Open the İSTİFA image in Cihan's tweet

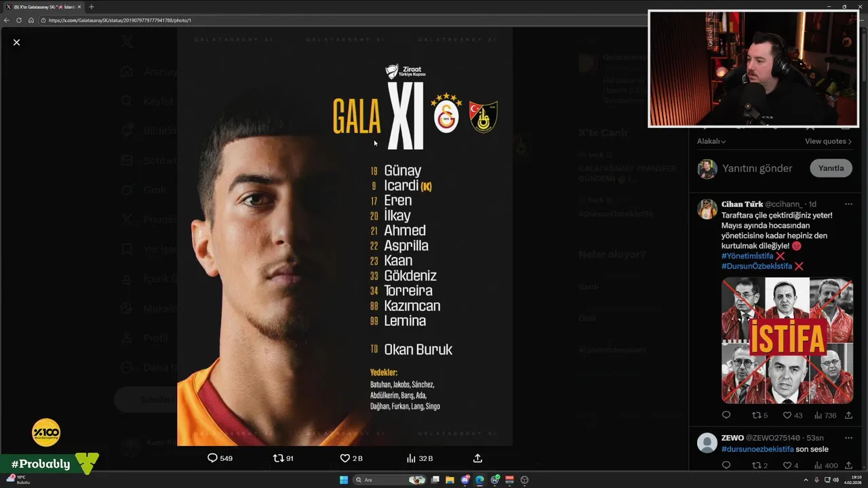787,340
